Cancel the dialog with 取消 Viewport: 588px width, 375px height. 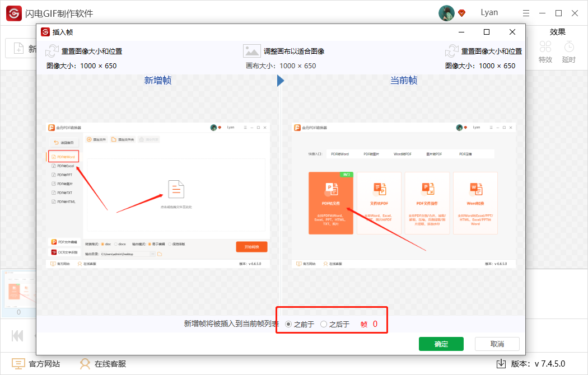(x=497, y=344)
